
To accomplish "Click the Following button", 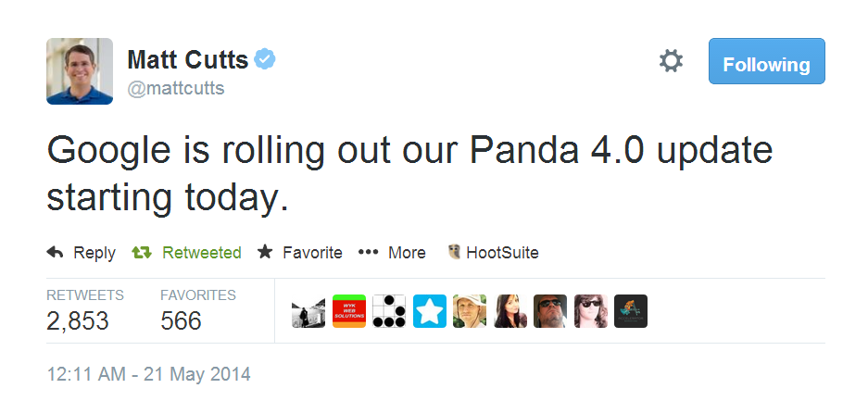I will tap(766, 64).
